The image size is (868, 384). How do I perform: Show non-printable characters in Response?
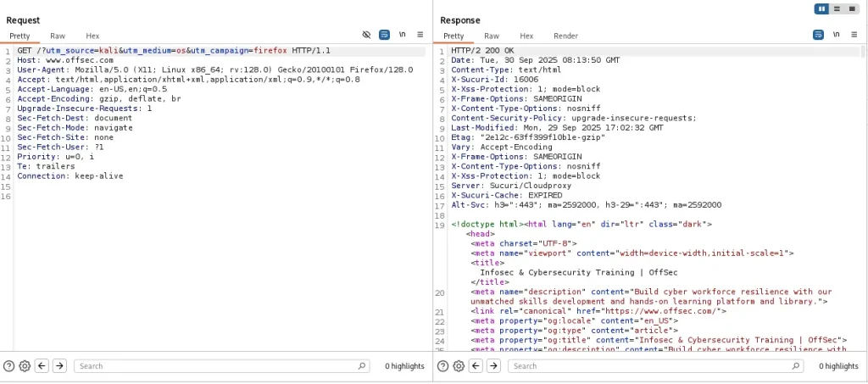point(836,35)
